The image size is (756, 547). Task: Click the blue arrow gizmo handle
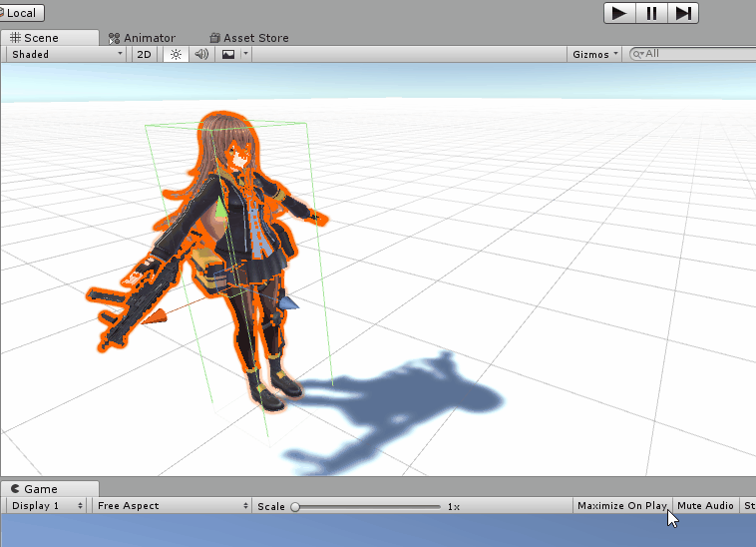[x=288, y=302]
